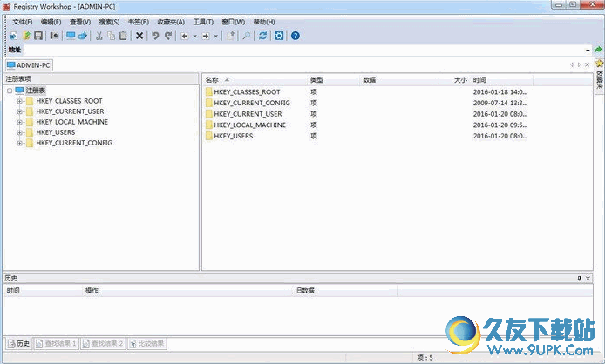Click the refresh toolbar icon
The image size is (605, 364).
point(262,36)
